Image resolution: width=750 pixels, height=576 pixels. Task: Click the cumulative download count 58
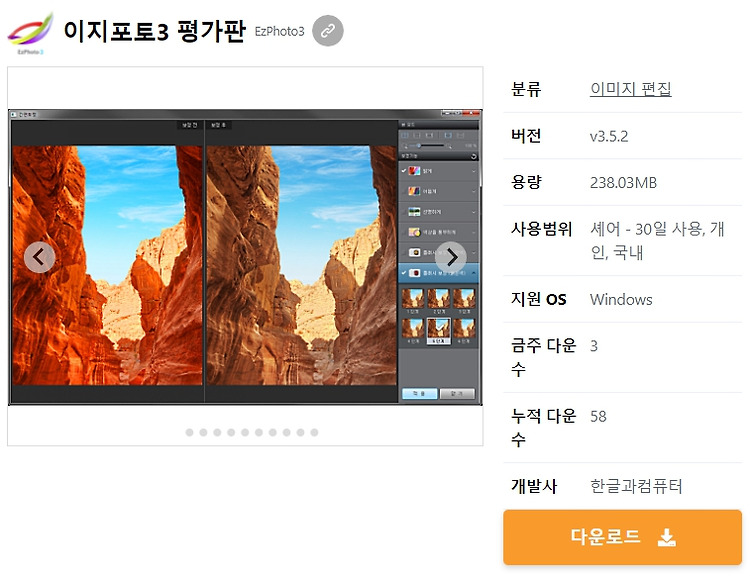(598, 416)
